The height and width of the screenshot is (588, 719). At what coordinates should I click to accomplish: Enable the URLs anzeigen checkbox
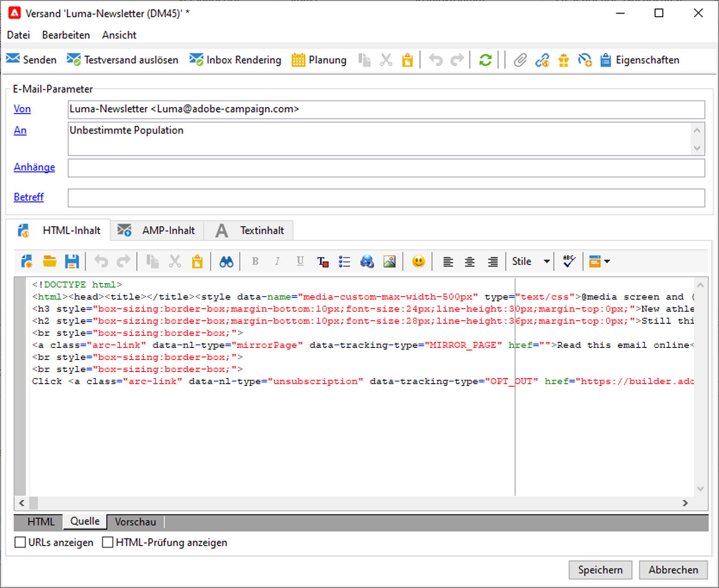pyautogui.click(x=20, y=542)
